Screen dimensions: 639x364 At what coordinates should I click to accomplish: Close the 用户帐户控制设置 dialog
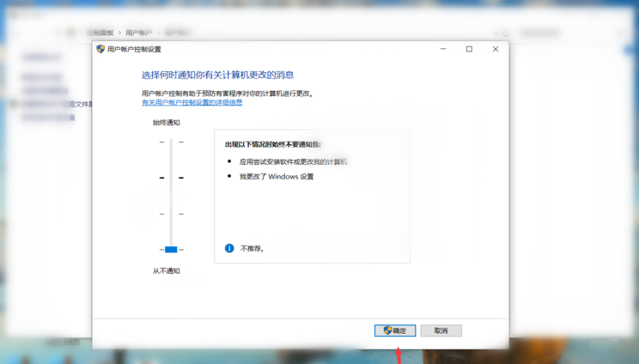click(495, 50)
